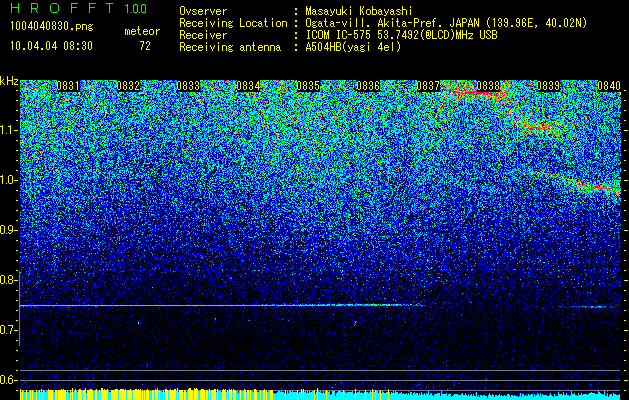629x400 pixels.
Task: Click the 0.9 frequency axis label
Action: click(x=8, y=230)
